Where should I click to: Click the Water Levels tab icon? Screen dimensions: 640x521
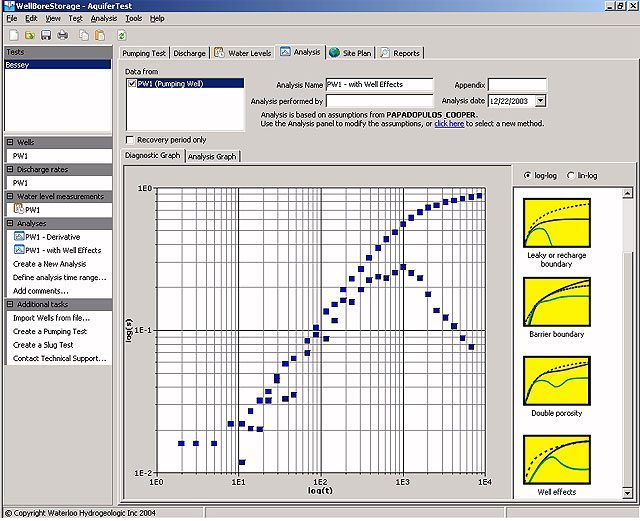tap(219, 52)
